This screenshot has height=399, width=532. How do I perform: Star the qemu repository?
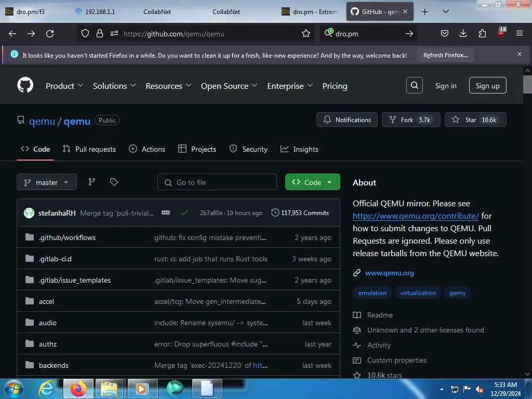(475, 119)
